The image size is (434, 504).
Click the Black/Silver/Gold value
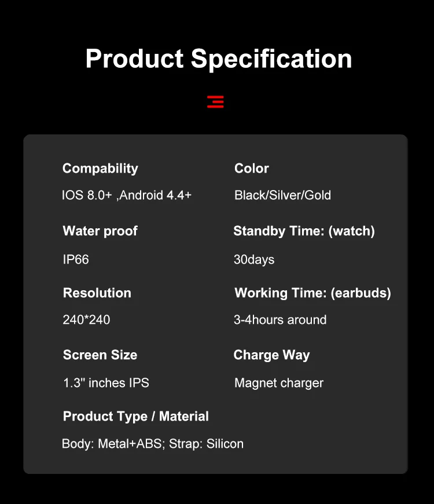[282, 195]
